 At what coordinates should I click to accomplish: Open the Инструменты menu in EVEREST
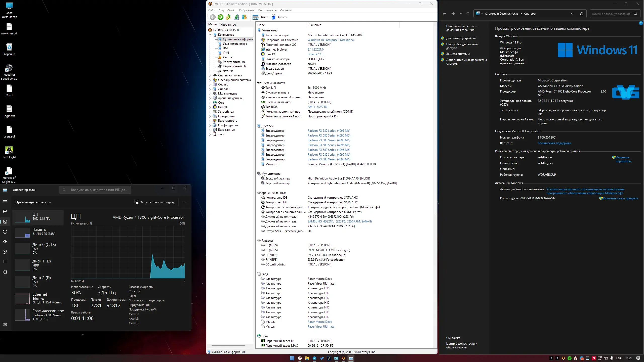(x=267, y=10)
